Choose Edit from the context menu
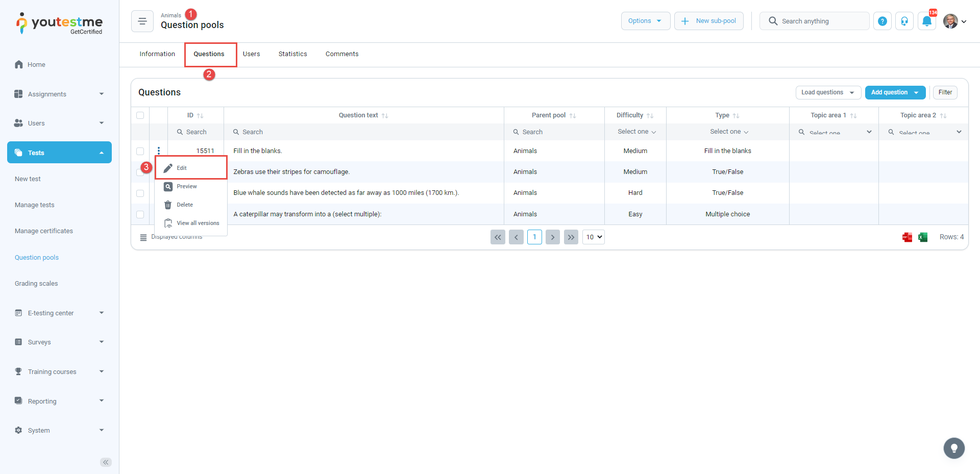The width and height of the screenshot is (980, 474). pyautogui.click(x=191, y=168)
